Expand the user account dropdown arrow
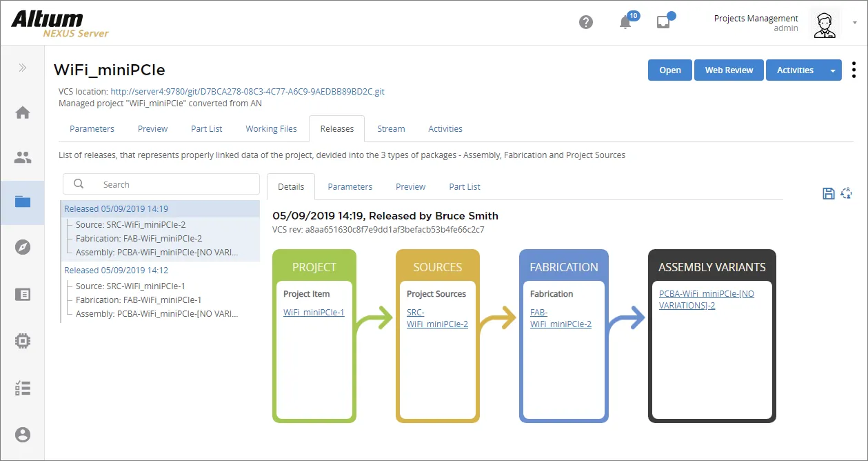The height and width of the screenshot is (461, 868). (855, 23)
